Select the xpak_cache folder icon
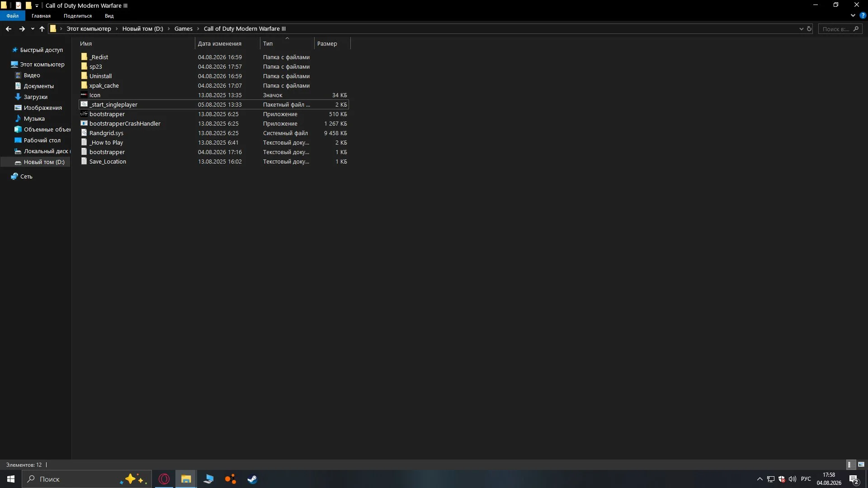This screenshot has height=488, width=868. pyautogui.click(x=84, y=85)
